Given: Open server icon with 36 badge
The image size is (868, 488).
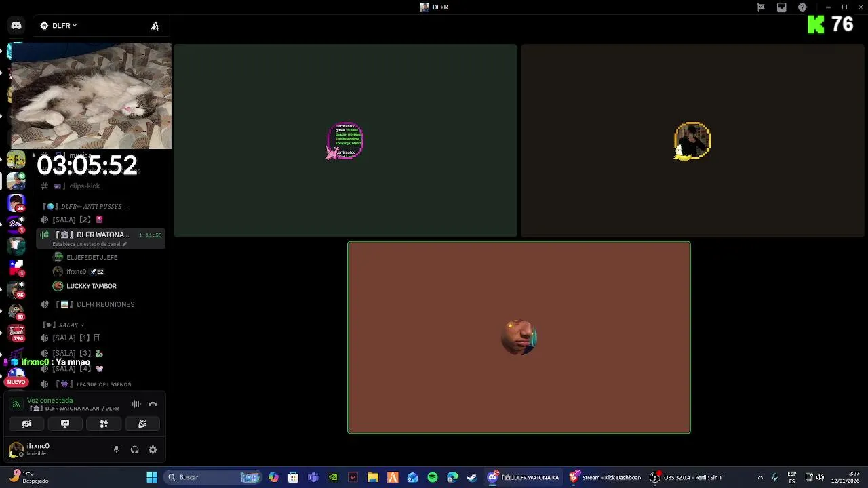Looking at the screenshot, I should pos(16,203).
